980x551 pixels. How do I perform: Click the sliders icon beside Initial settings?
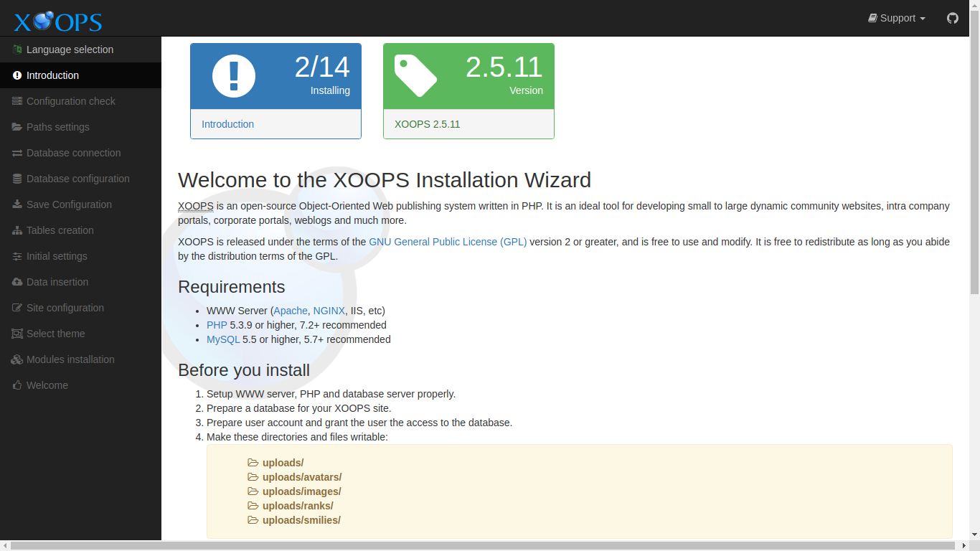point(17,256)
